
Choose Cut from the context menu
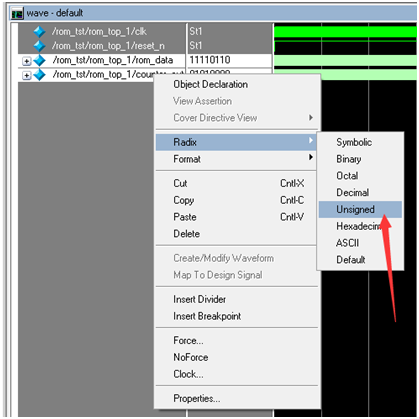[235, 183]
